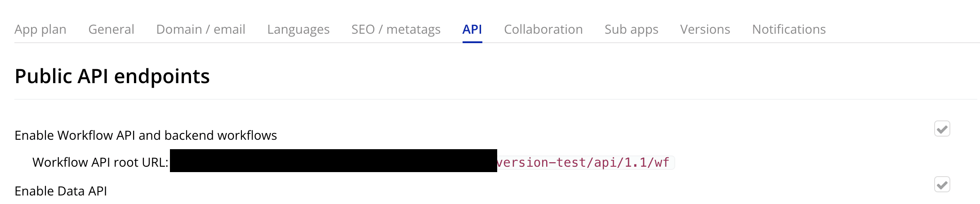
Task: Click the blacked-out portion of the root URL
Action: pyautogui.click(x=333, y=161)
